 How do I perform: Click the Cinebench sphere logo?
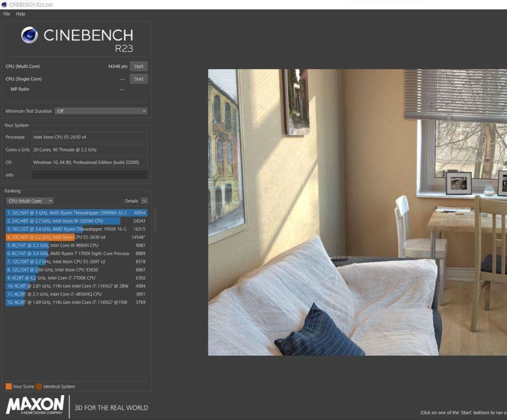tap(30, 36)
